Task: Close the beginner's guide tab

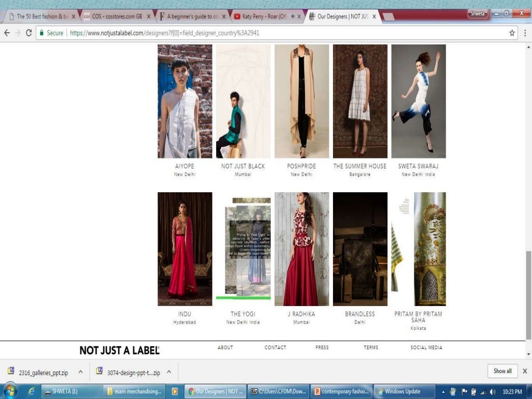Action: [x=224, y=16]
